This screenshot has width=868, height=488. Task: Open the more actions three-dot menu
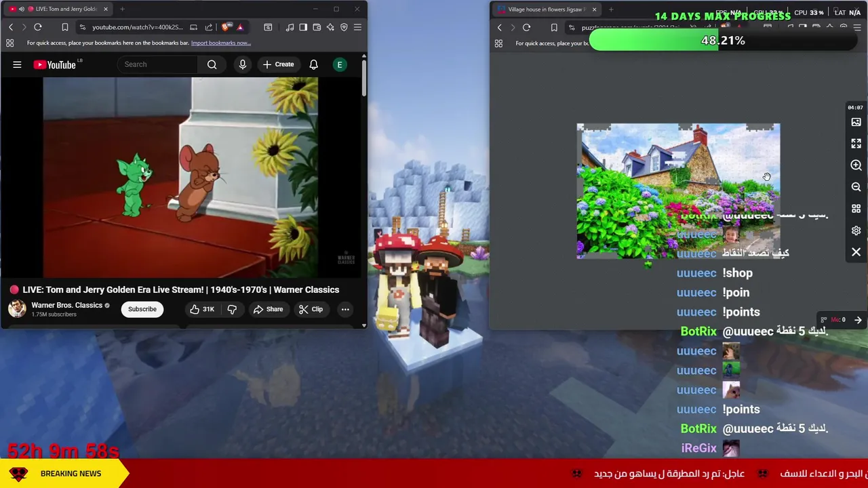tap(345, 309)
